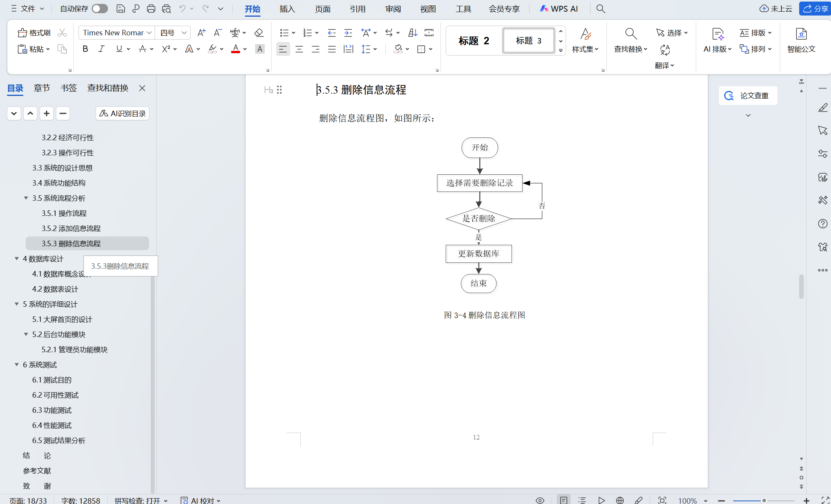Switch to the 插入 ribbon tab
Viewport: 831px width, 504px height.
point(287,9)
